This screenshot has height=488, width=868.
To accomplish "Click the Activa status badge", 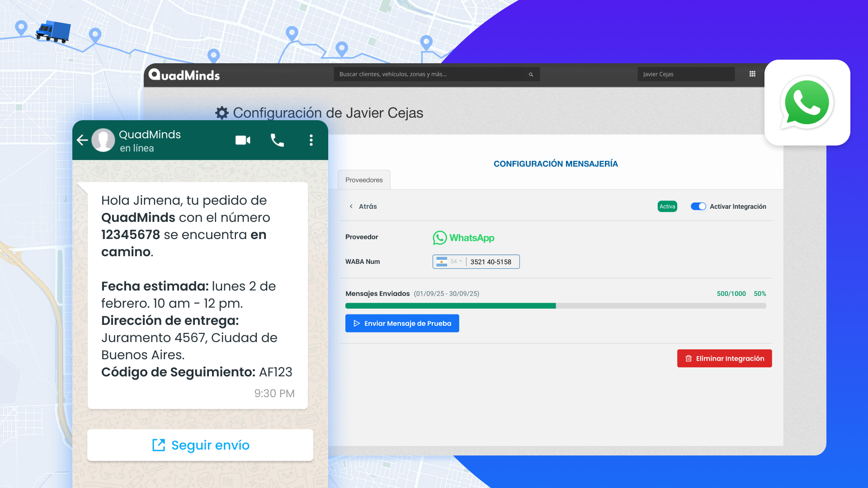I will click(667, 206).
